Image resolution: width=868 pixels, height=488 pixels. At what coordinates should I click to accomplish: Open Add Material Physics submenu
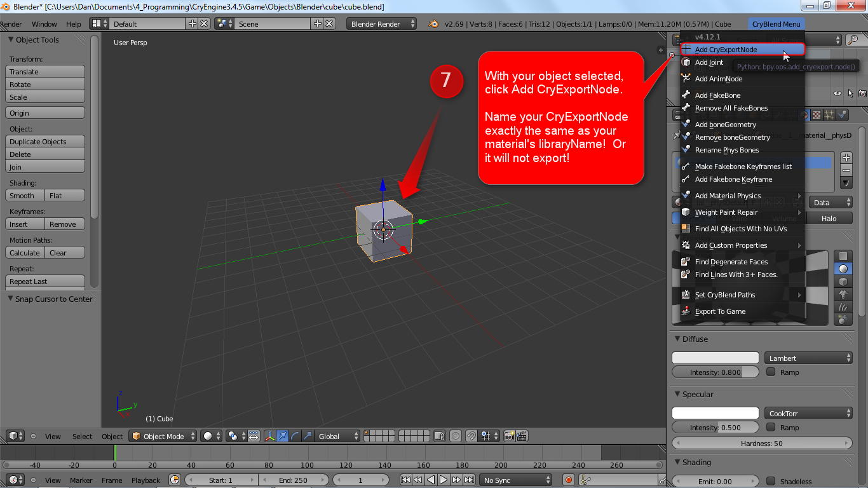pyautogui.click(x=742, y=196)
